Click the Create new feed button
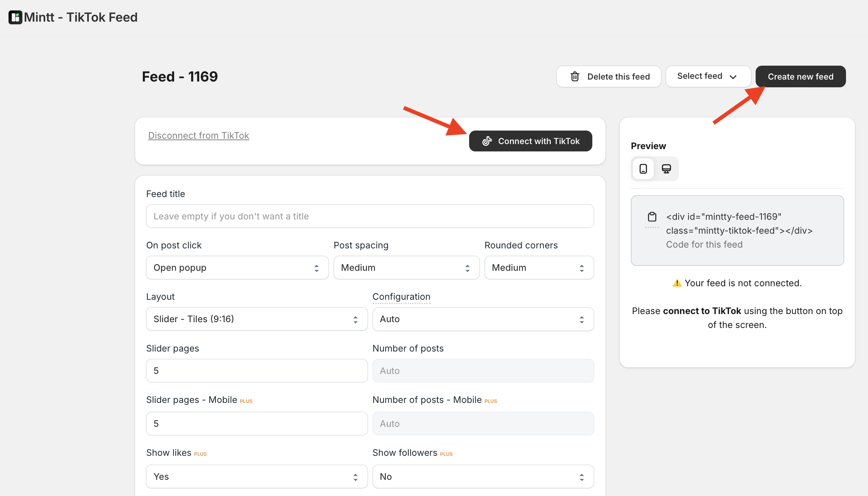Screen dimensions: 868x496 tap(800, 76)
